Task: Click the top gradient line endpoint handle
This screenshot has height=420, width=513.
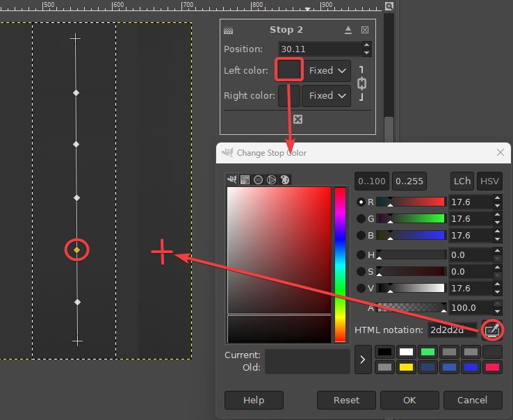Action: 75,39
